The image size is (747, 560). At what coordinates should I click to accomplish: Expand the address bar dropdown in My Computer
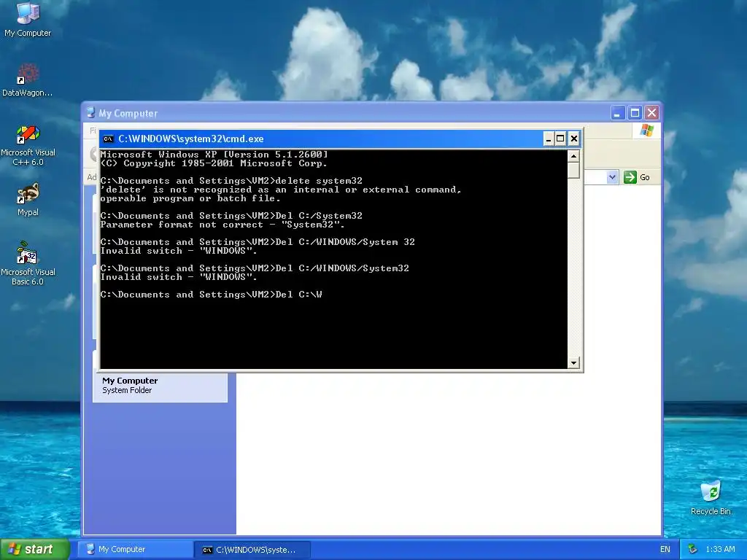pos(612,177)
